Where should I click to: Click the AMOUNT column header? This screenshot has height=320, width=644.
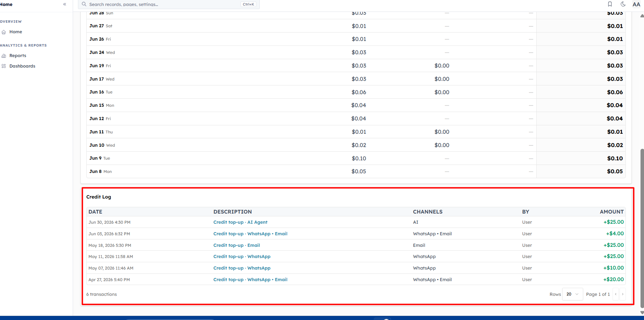pos(611,212)
